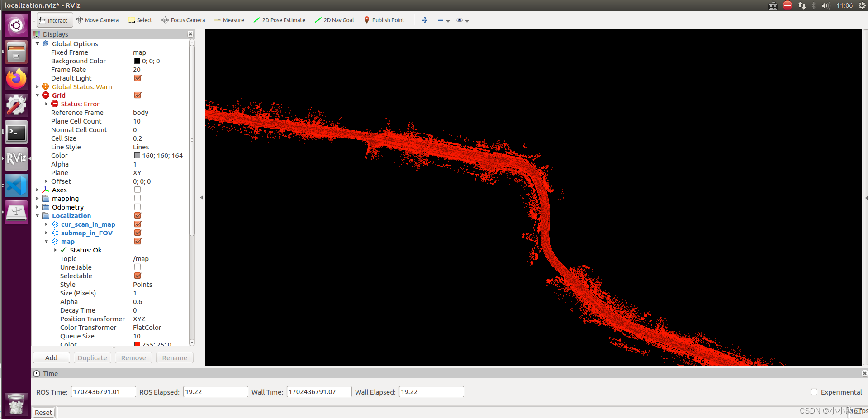
Task: Select the 2D Nav Goal tool
Action: click(x=334, y=20)
